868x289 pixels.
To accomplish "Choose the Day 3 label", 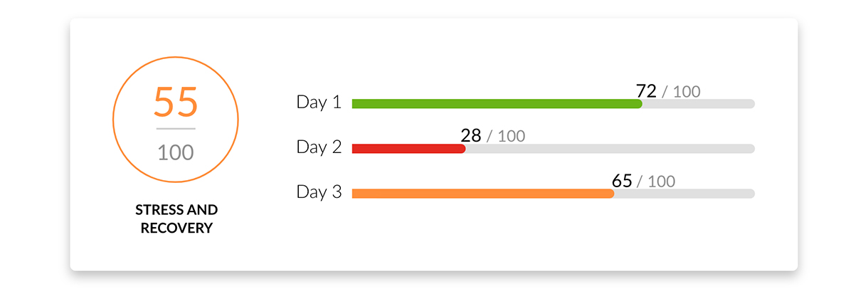I will tap(319, 191).
